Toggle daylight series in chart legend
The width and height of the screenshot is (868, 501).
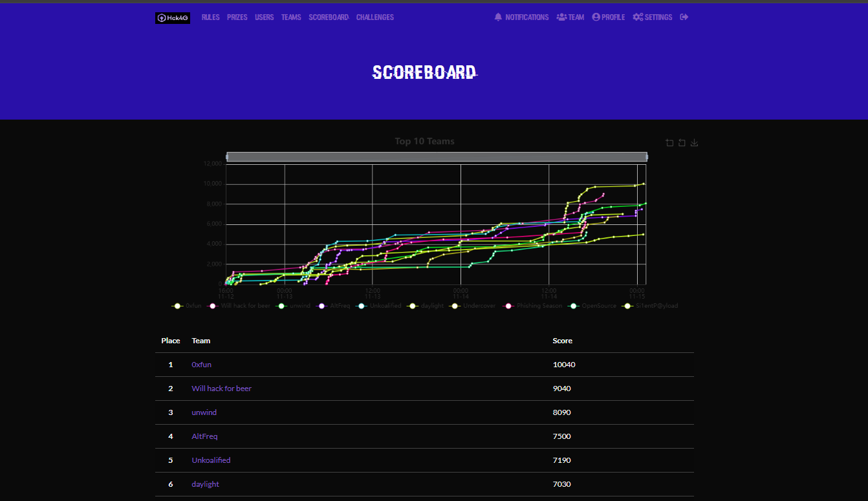click(426, 306)
